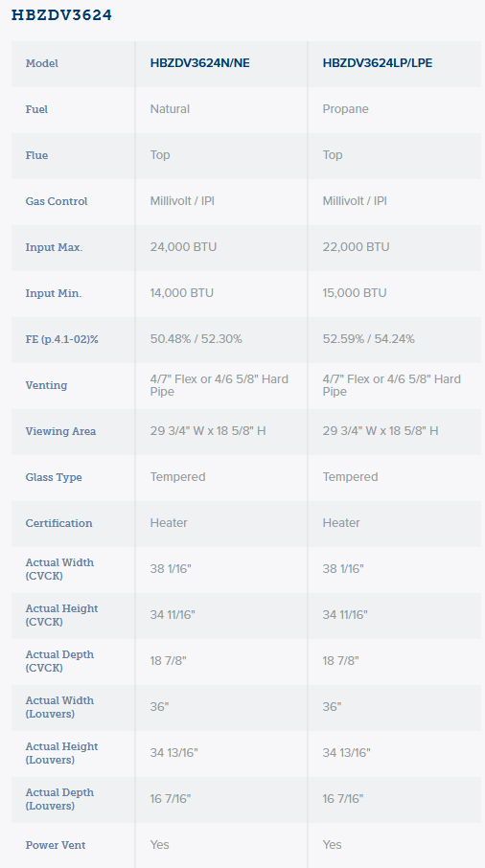Select the Actual Depth (Louvers) label
485x868 pixels.
pos(59,799)
